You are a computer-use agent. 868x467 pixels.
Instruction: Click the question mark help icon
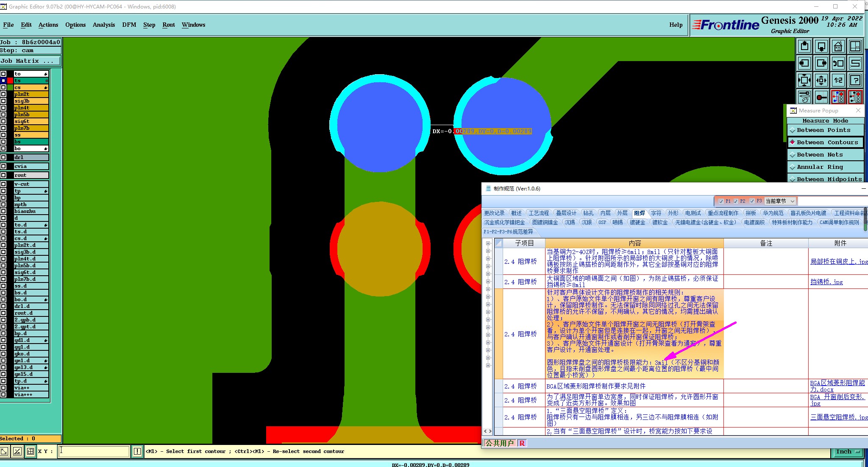[x=855, y=80]
